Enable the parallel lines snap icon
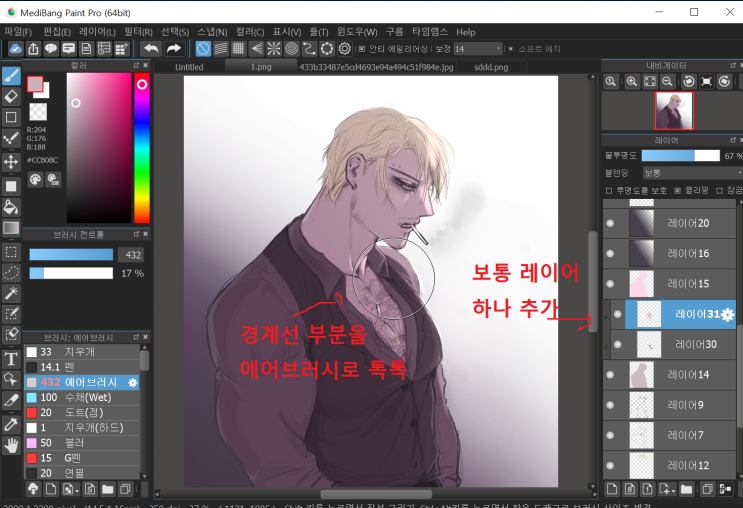Viewport: 743px width, 508px height. click(221, 48)
